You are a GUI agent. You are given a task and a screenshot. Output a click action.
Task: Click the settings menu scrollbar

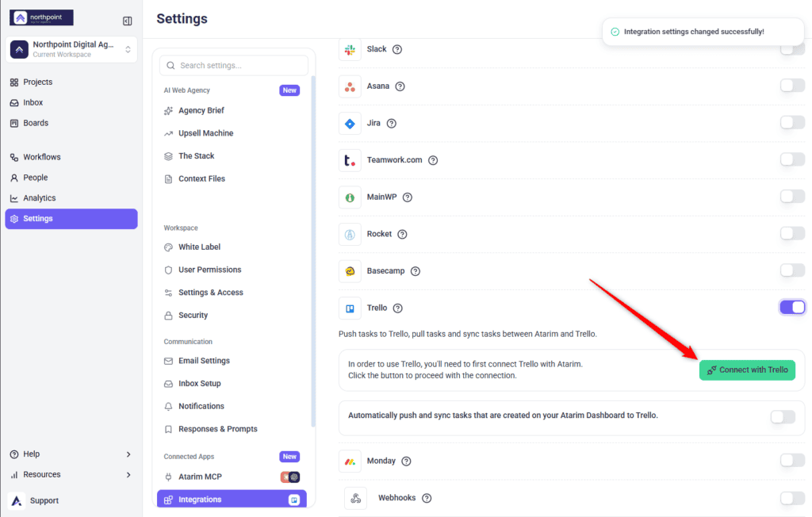pyautogui.click(x=312, y=251)
